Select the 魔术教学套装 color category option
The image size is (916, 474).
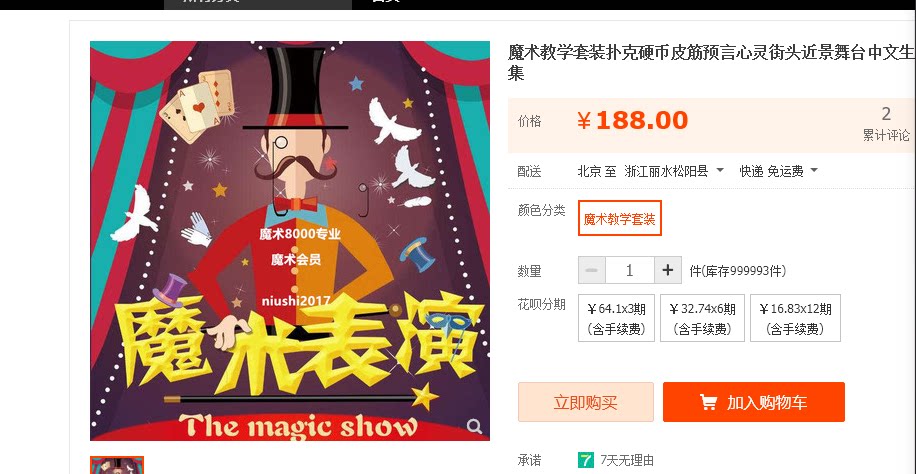619,218
